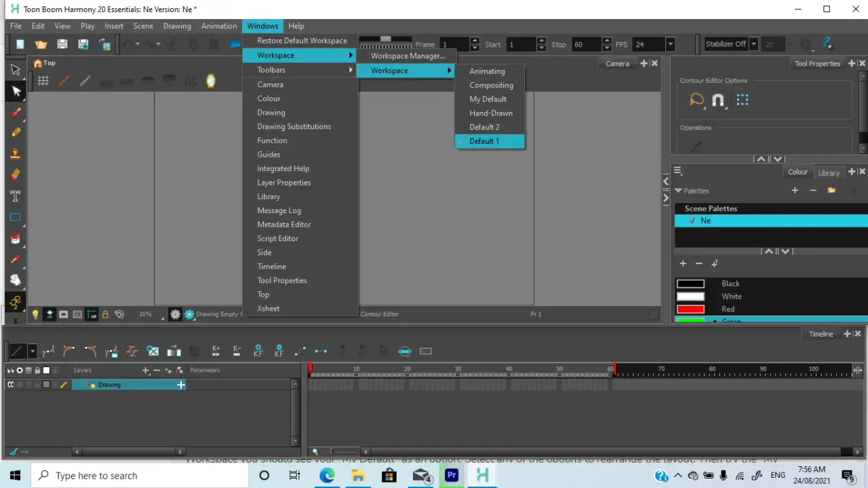Toggle the lock icon in Camera status bar
Screen dimensions: 868x488
(x=105, y=314)
